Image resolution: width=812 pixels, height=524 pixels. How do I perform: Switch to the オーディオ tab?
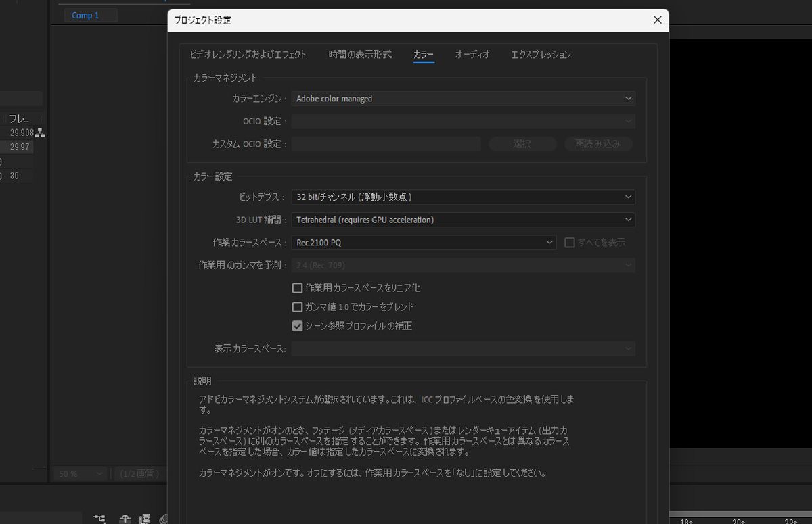pos(472,55)
